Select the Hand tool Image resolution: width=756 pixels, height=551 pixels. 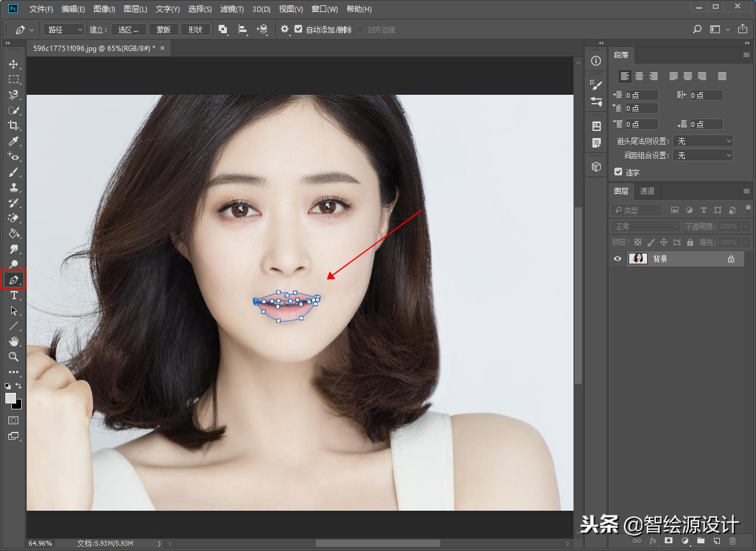(13, 341)
